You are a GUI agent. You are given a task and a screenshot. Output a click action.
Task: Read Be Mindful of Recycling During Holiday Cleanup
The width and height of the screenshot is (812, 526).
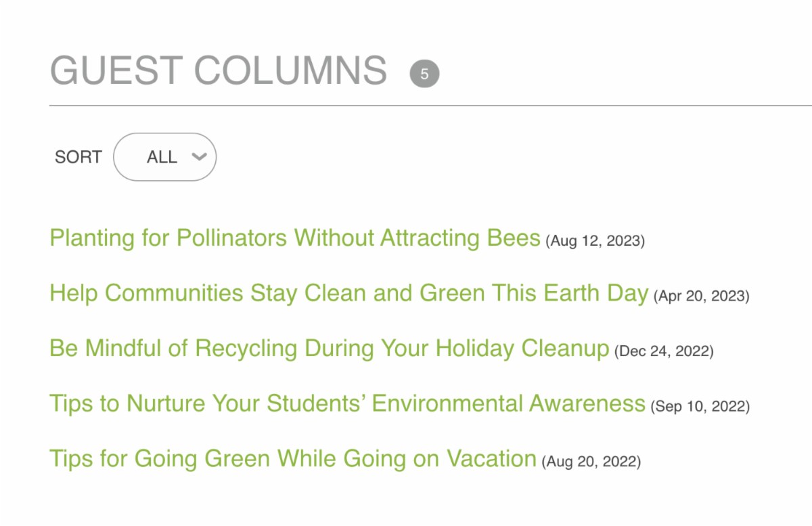[329, 349]
